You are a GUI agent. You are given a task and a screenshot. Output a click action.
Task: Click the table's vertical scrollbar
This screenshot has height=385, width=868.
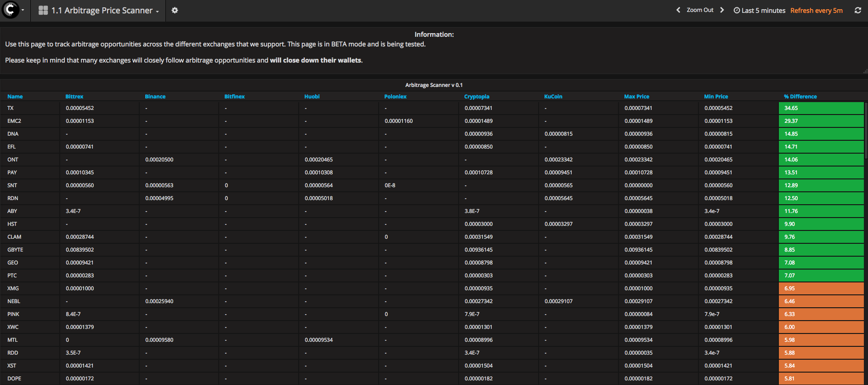pos(866,131)
